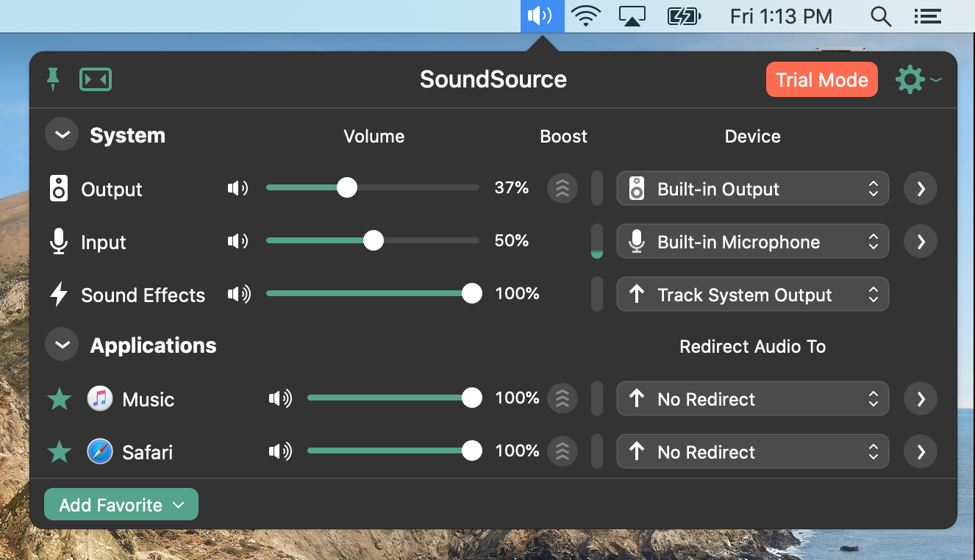Click the System section heading

[127, 136]
